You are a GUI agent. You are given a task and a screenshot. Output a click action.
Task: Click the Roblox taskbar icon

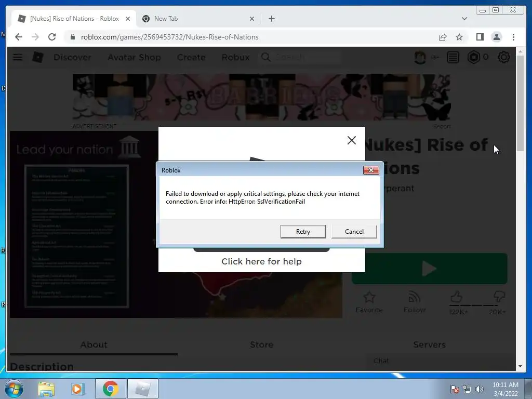(x=142, y=389)
